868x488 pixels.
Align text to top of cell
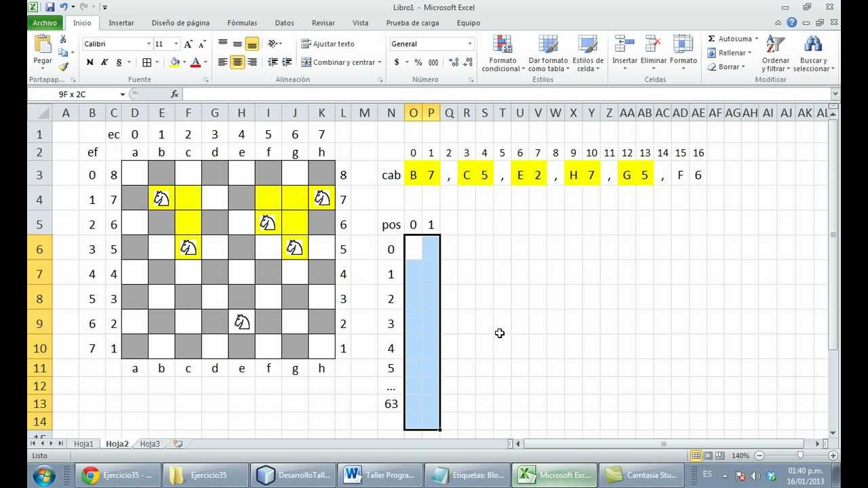(x=222, y=44)
